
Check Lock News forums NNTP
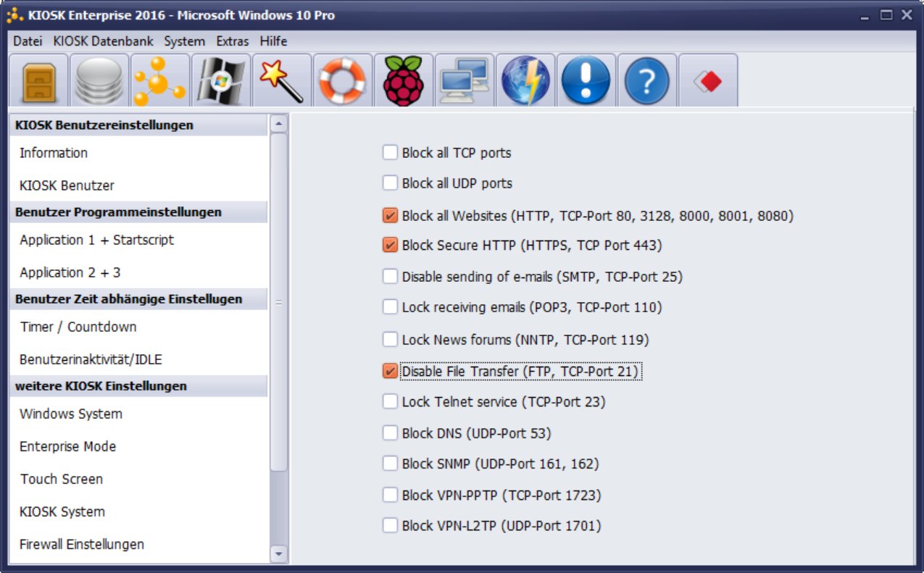(390, 339)
